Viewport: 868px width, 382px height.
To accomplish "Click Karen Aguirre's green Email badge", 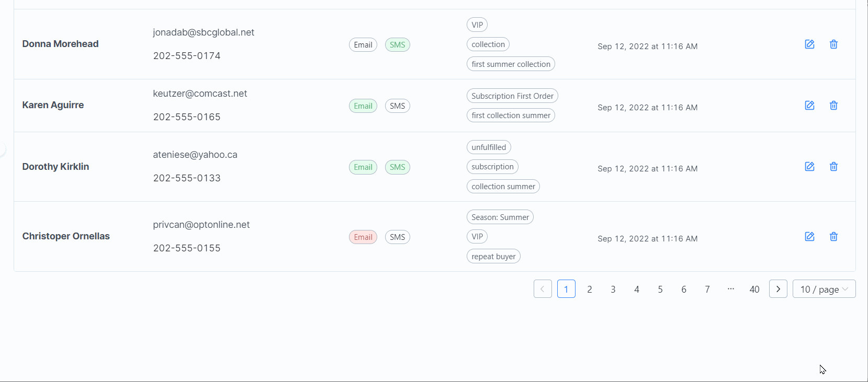I will 363,106.
